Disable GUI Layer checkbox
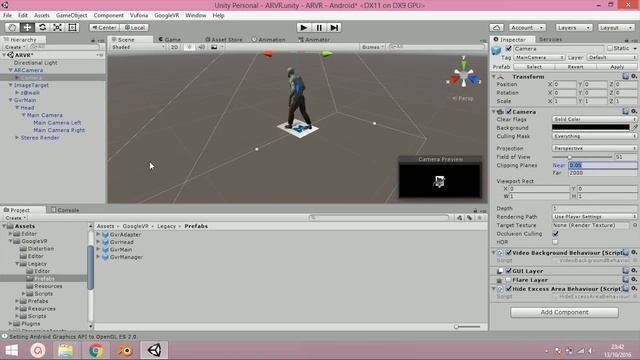Screen dimensions: 640x360 click(509, 271)
